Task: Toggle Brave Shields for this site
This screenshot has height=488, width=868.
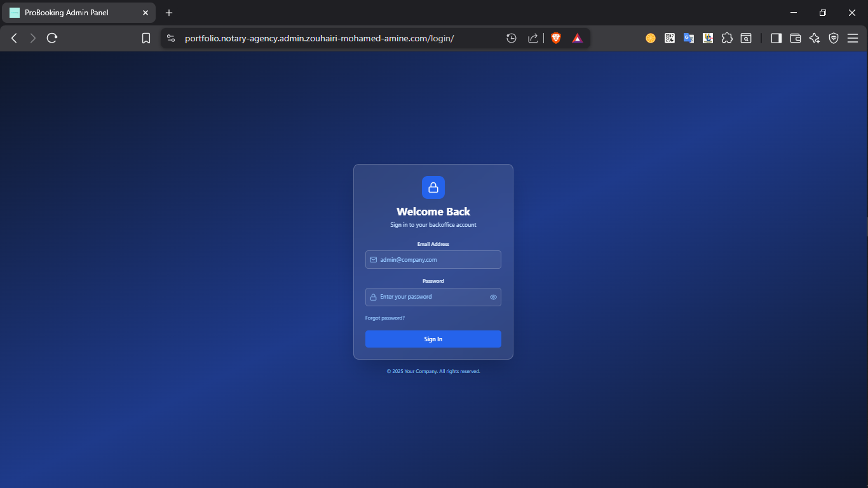Action: (556, 38)
